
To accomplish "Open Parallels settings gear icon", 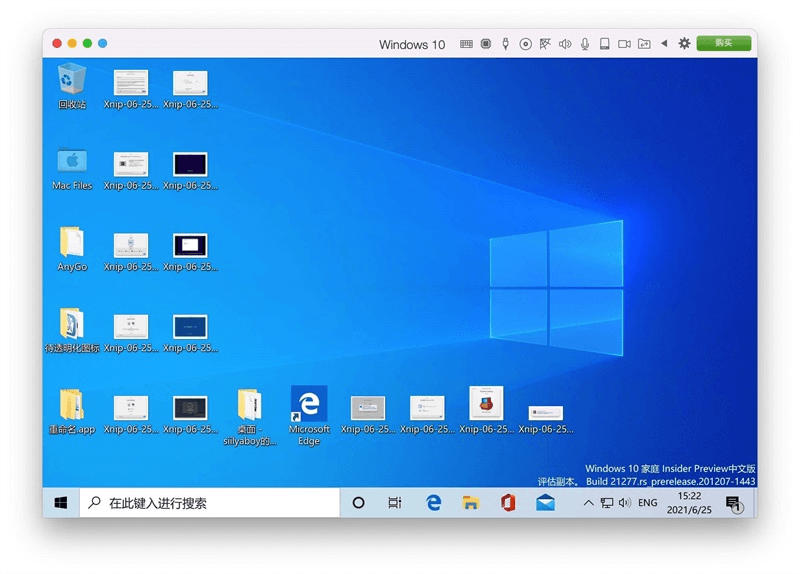I will click(685, 44).
